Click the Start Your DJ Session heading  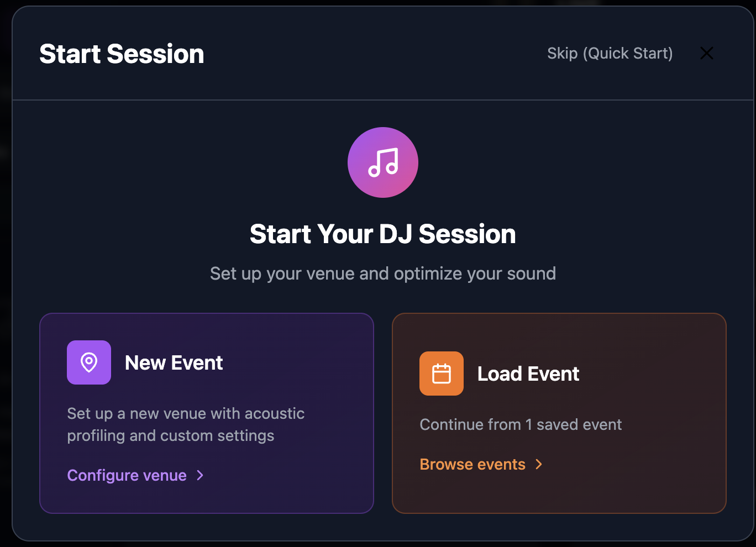click(383, 234)
